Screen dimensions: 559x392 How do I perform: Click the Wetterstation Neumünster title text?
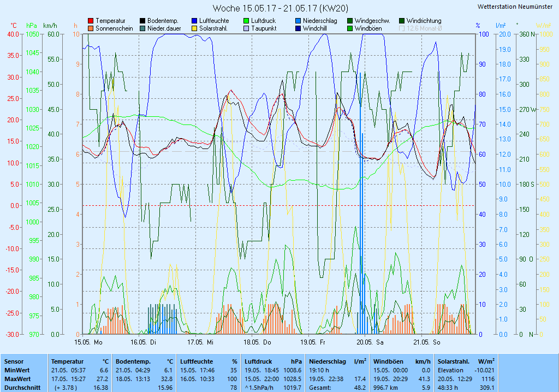(x=515, y=7)
